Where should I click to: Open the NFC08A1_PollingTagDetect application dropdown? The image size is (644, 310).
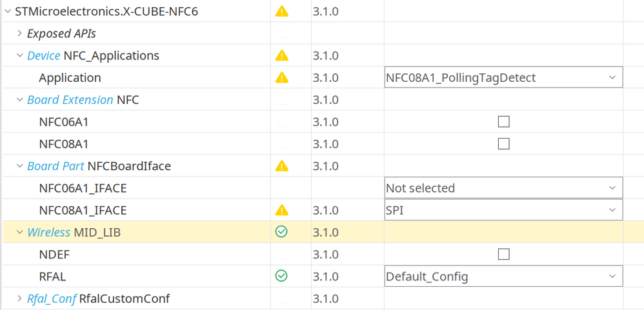pyautogui.click(x=503, y=77)
